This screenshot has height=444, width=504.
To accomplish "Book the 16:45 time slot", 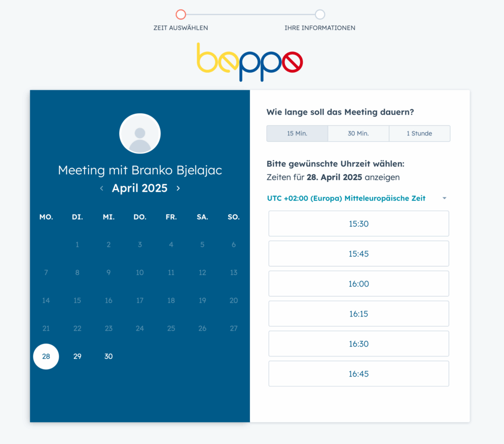I will [359, 374].
